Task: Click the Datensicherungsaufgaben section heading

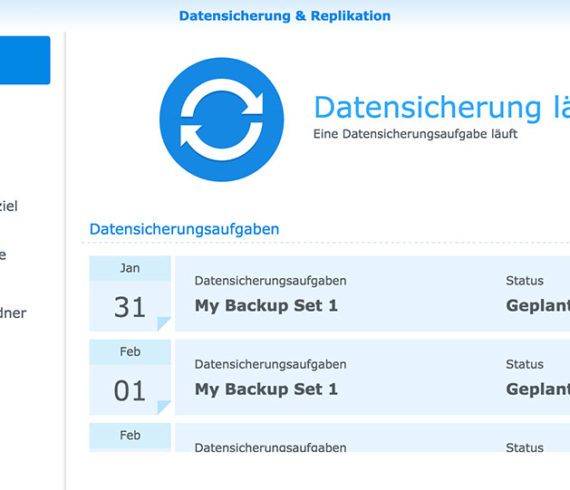Action: (184, 229)
